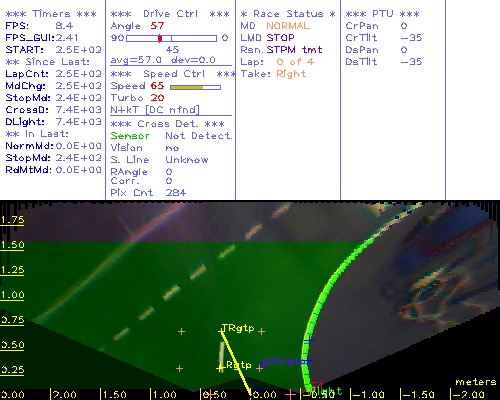Click the 1.00 meter vertical scale label

(x=12, y=295)
